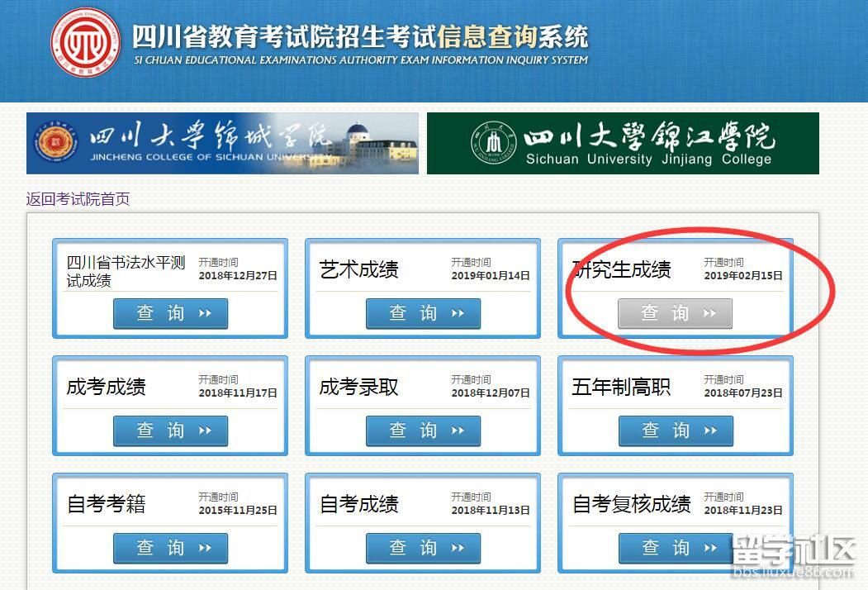868x590 pixels.
Task: Click 查询 button under 自考复核成绩
Action: click(676, 548)
